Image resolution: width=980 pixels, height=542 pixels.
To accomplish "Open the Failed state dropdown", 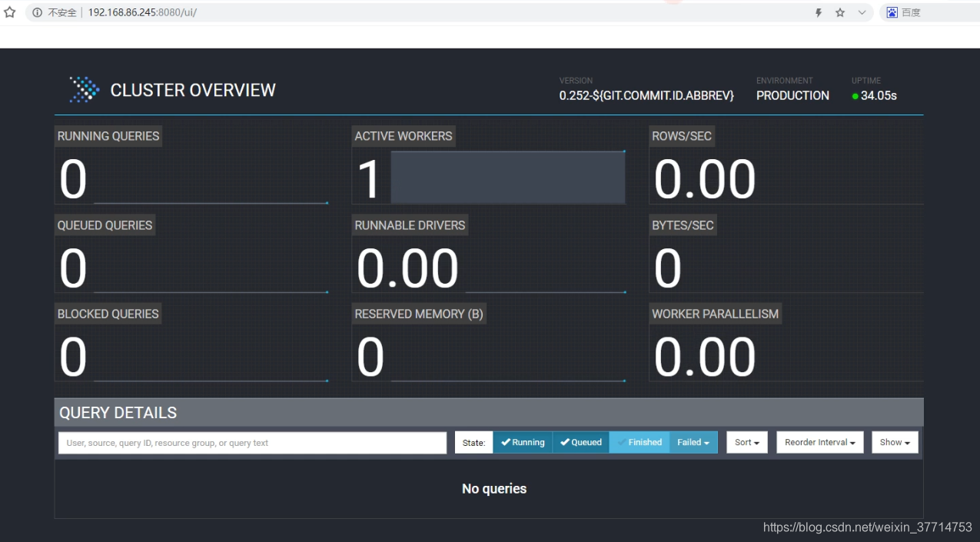I will 693,442.
